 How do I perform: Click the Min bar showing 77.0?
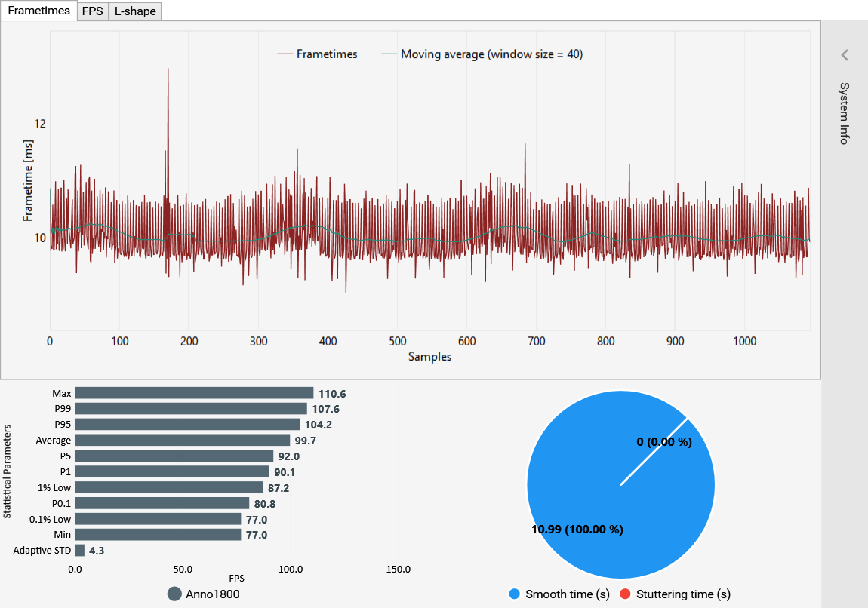coord(159,534)
